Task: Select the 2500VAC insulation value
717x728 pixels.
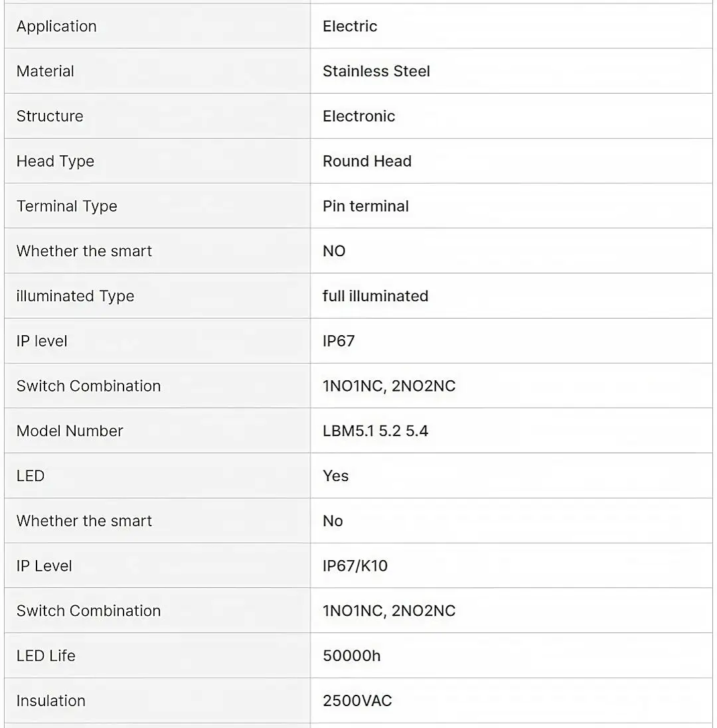Action: tap(357, 701)
